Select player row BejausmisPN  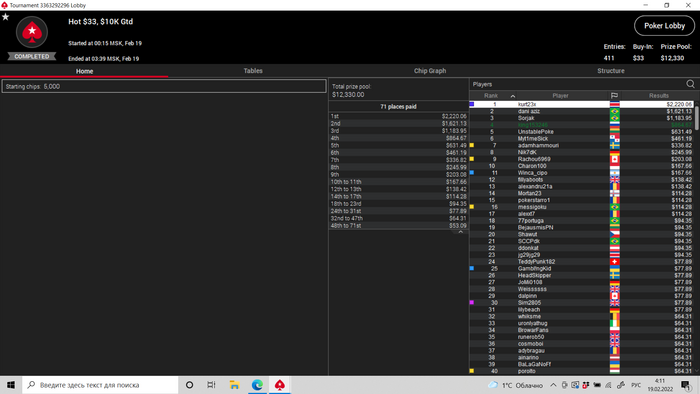pyautogui.click(x=581, y=228)
